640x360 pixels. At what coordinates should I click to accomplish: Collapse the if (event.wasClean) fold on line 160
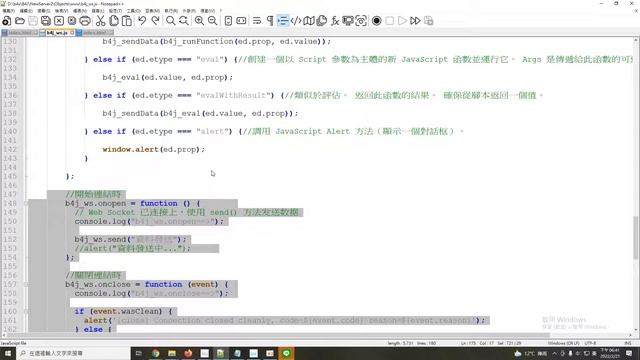26,311
